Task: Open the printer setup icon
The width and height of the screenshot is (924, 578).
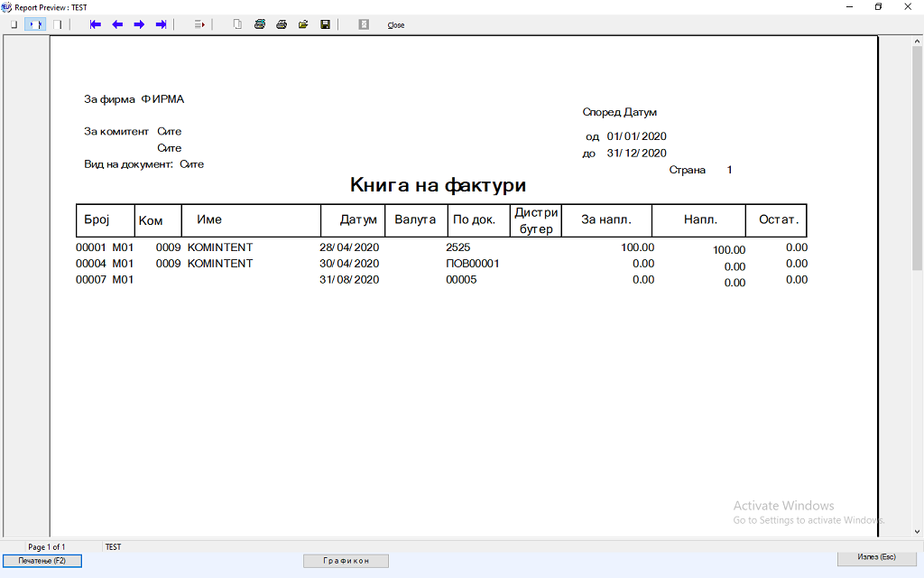Action: (259, 24)
